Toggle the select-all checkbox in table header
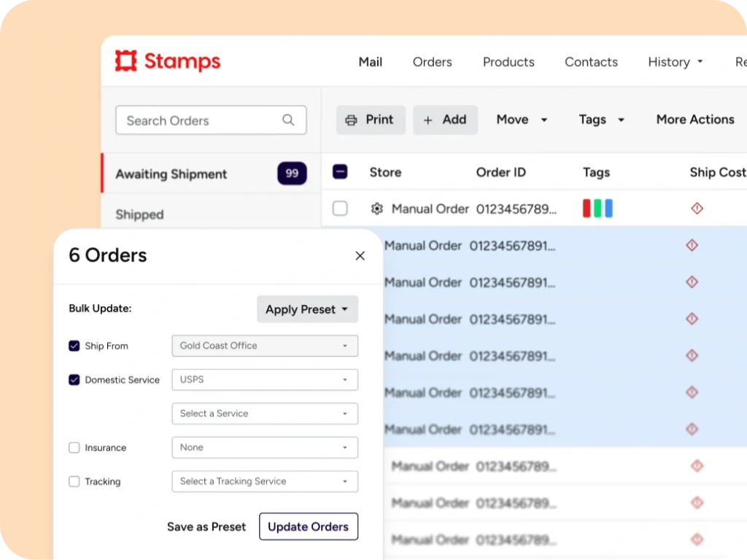Viewport: 747px width, 560px height. click(340, 172)
